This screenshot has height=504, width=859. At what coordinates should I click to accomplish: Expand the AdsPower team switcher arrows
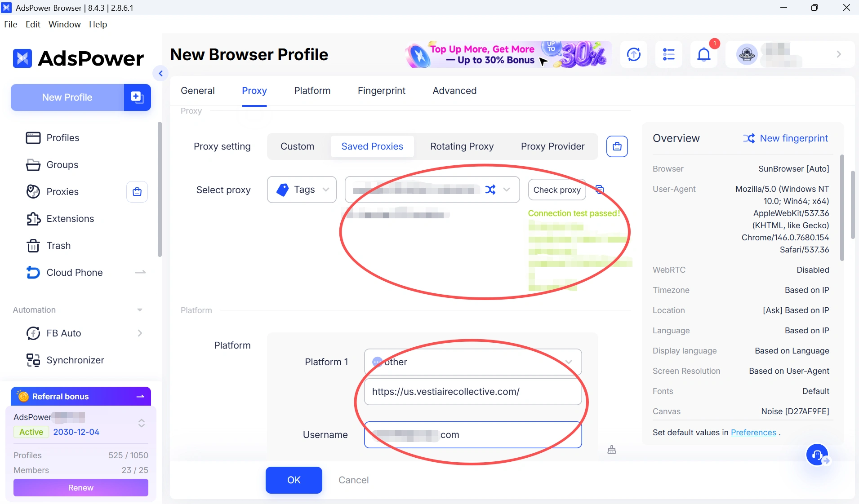142,423
